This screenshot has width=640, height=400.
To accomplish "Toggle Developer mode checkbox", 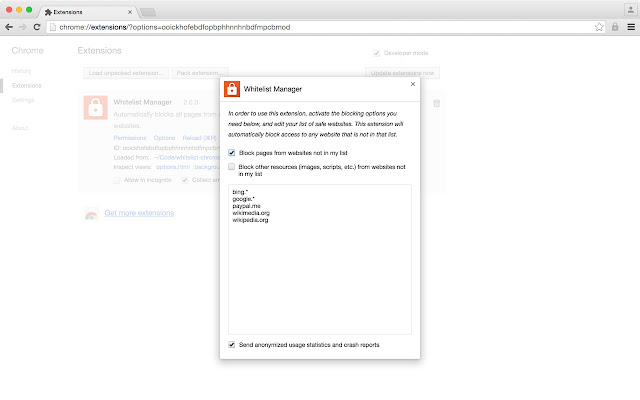I will [x=376, y=53].
